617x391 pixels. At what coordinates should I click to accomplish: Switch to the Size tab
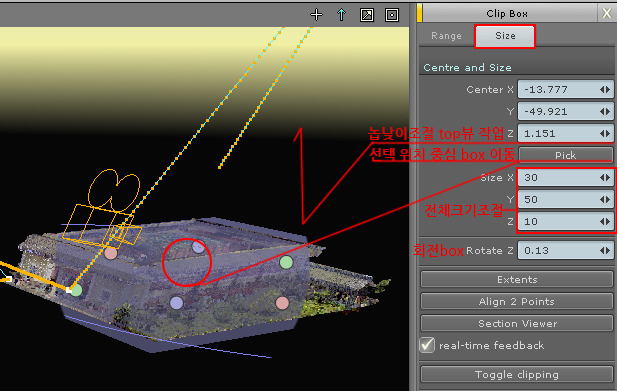(505, 36)
